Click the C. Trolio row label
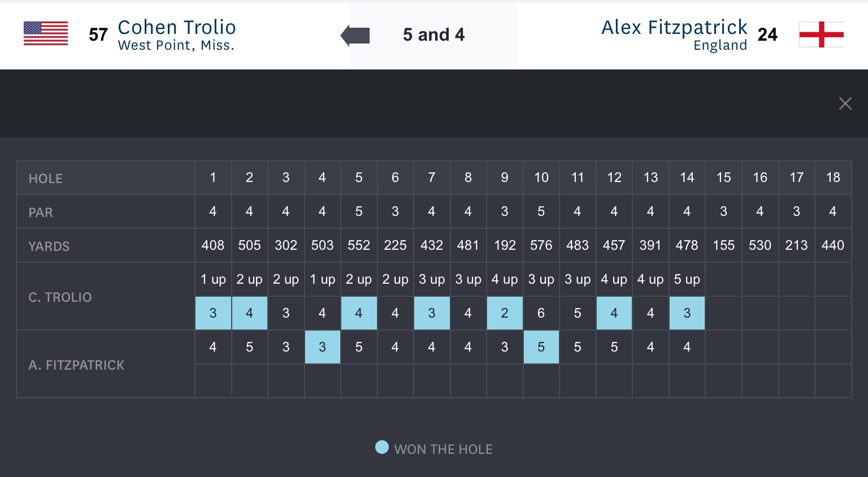The image size is (868, 477). [60, 297]
